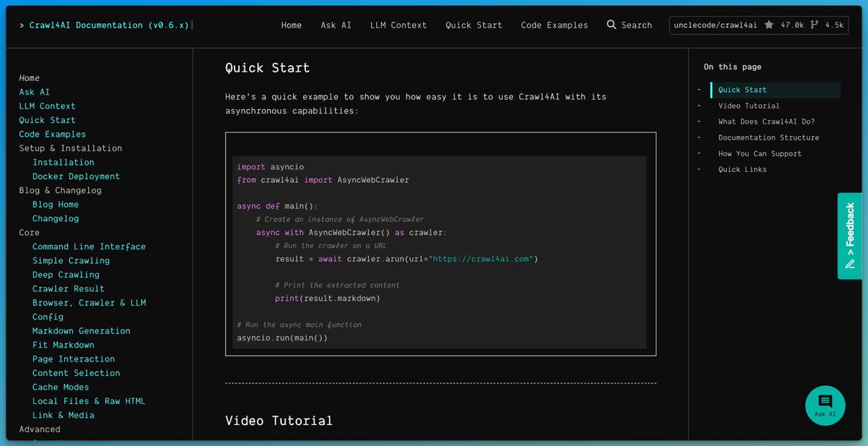Open Markdown Generation in sidebar

[81, 331]
